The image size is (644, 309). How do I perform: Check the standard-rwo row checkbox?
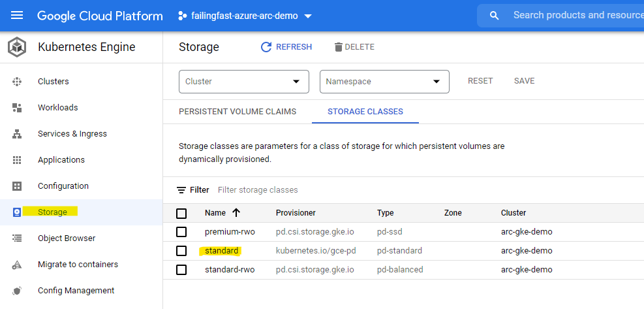[x=181, y=270]
